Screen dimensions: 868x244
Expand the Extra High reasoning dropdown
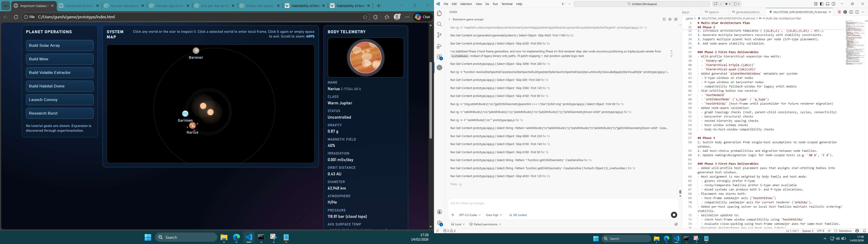click(494, 215)
